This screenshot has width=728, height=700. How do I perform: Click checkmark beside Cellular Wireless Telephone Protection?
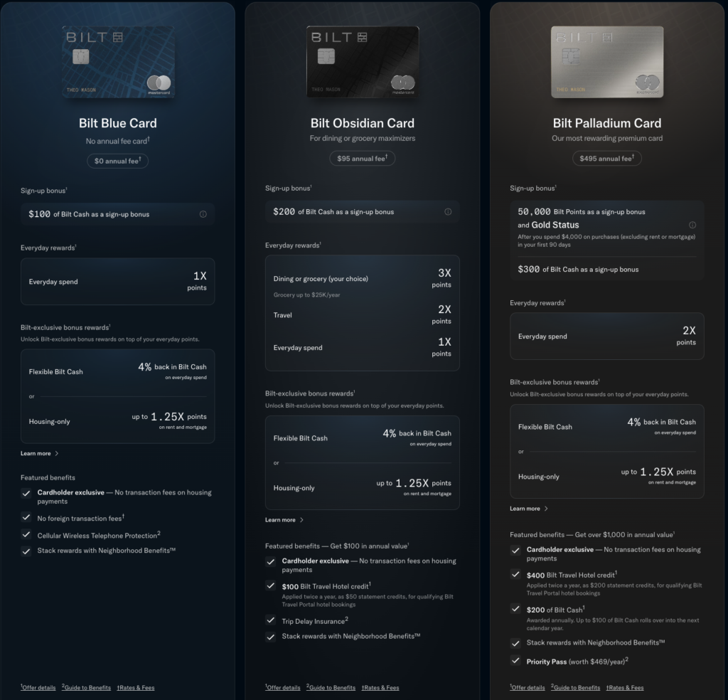(x=26, y=535)
